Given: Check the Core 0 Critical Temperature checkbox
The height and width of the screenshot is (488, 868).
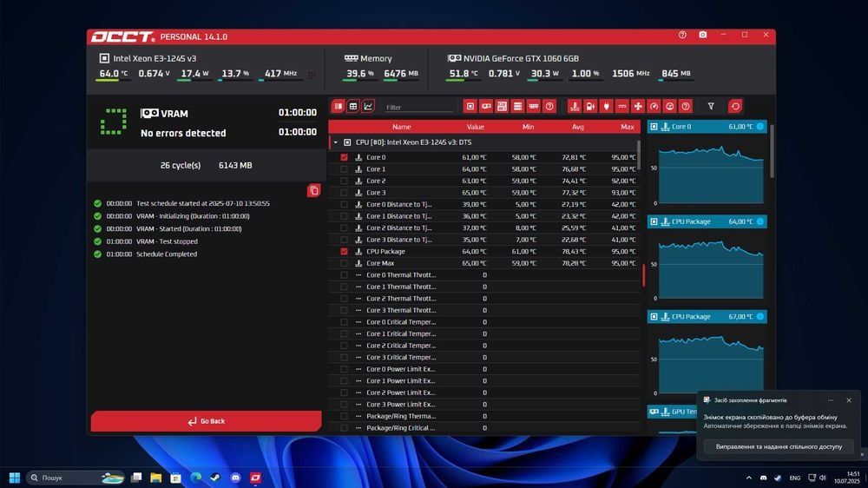Looking at the screenshot, I should (345, 322).
